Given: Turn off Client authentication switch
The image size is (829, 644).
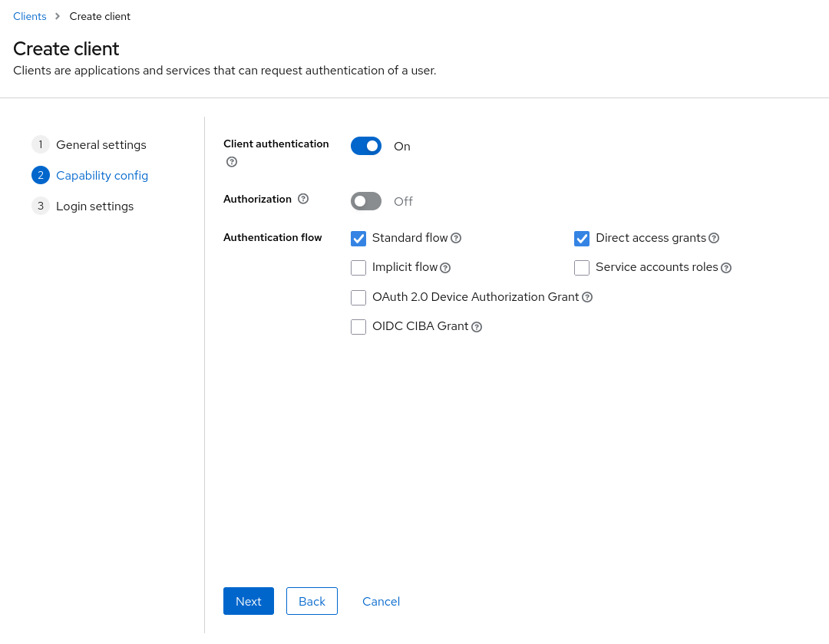Looking at the screenshot, I should (366, 146).
